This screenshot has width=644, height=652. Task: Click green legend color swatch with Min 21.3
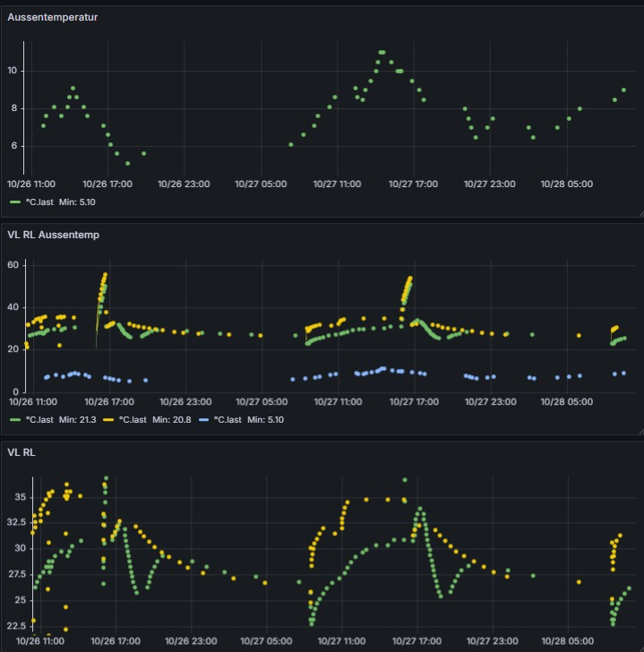tap(15, 419)
